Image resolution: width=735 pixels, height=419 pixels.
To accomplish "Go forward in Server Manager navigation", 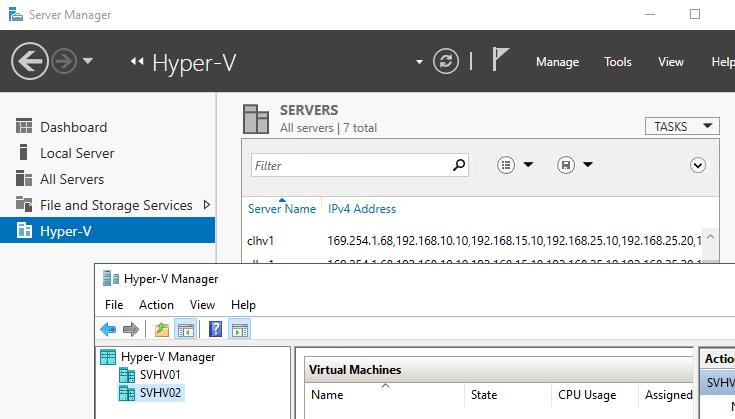I will tap(64, 61).
